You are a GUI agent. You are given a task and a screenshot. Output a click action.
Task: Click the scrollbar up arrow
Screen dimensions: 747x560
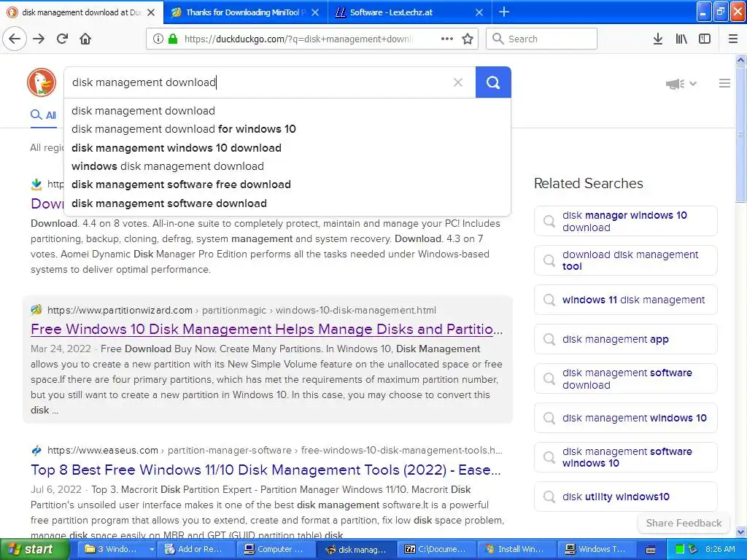tap(741, 60)
